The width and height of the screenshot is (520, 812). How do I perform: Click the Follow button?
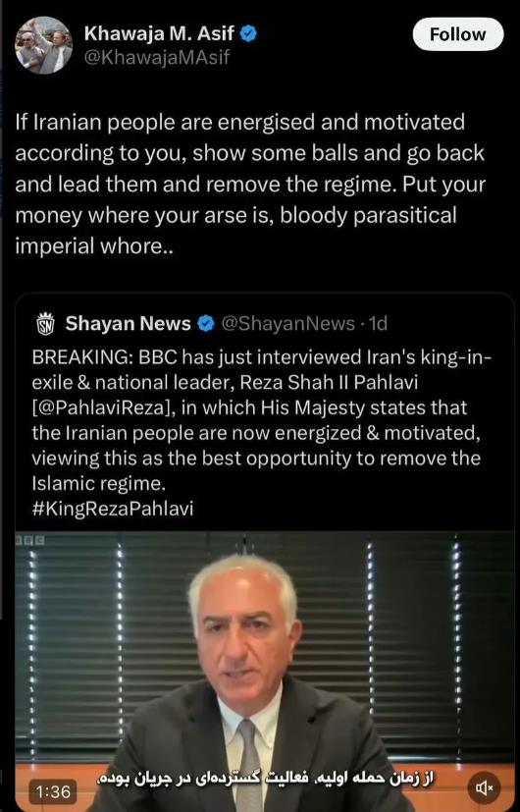(458, 34)
